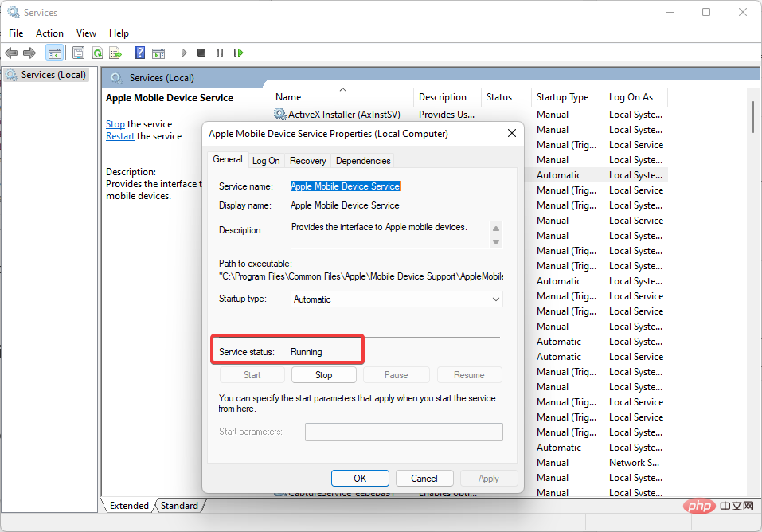Switch to the Dependencies tab
Screen dimensions: 762x532
(x=363, y=161)
